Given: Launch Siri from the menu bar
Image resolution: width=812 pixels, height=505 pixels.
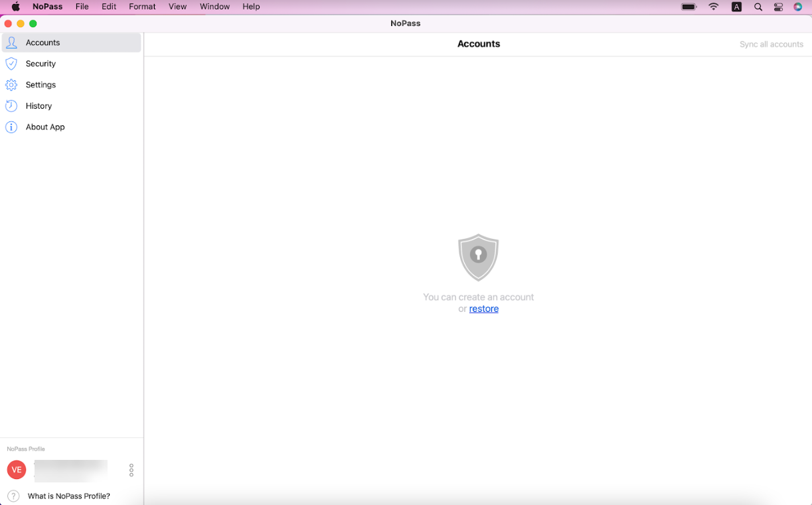Looking at the screenshot, I should click(798, 7).
